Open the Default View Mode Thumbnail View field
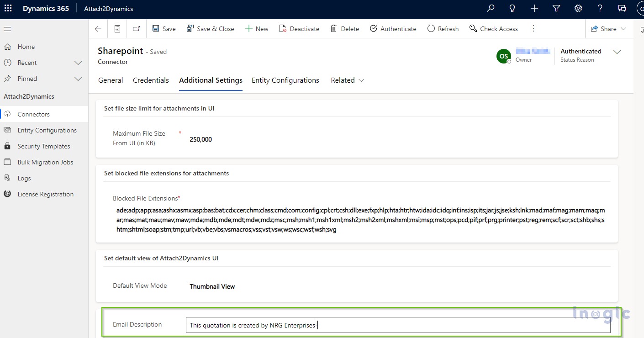The width and height of the screenshot is (644, 338). click(x=212, y=287)
